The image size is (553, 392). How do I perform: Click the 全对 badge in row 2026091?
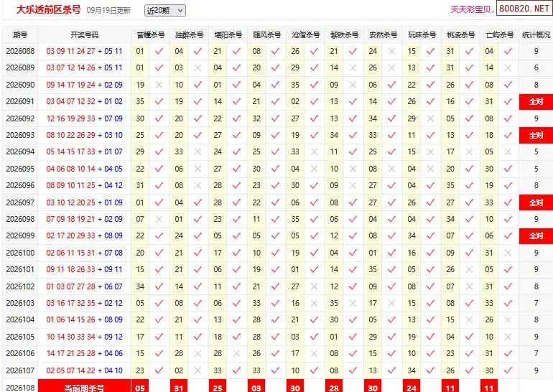pos(536,101)
